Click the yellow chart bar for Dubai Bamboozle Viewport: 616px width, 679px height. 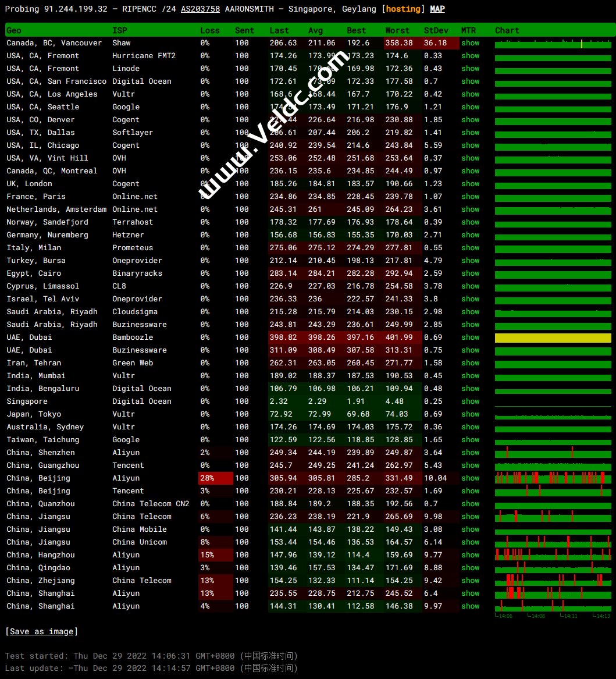[x=553, y=338]
